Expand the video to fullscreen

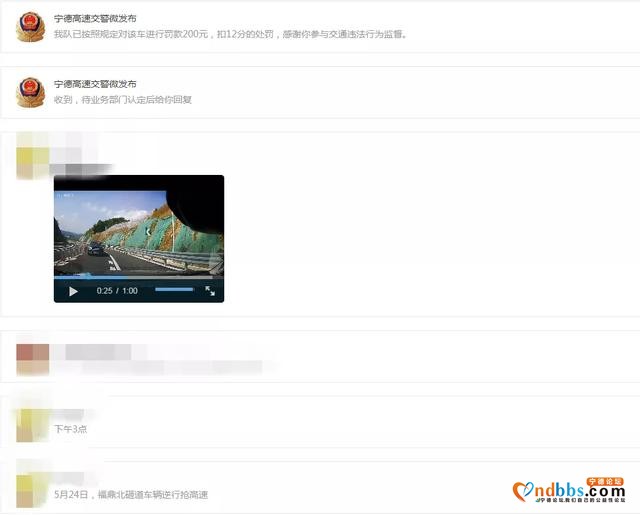point(210,291)
